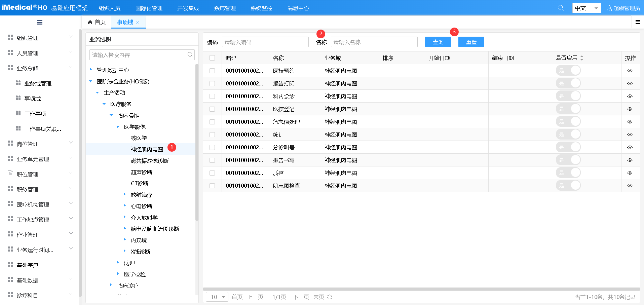Click the 名称 input field
This screenshot has width=644, height=305.
point(373,42)
